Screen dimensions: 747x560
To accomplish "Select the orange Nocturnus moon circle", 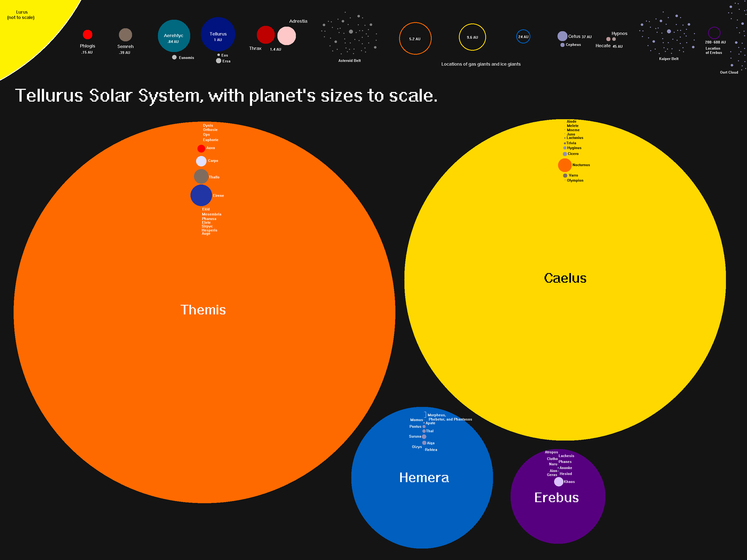I will (x=565, y=165).
